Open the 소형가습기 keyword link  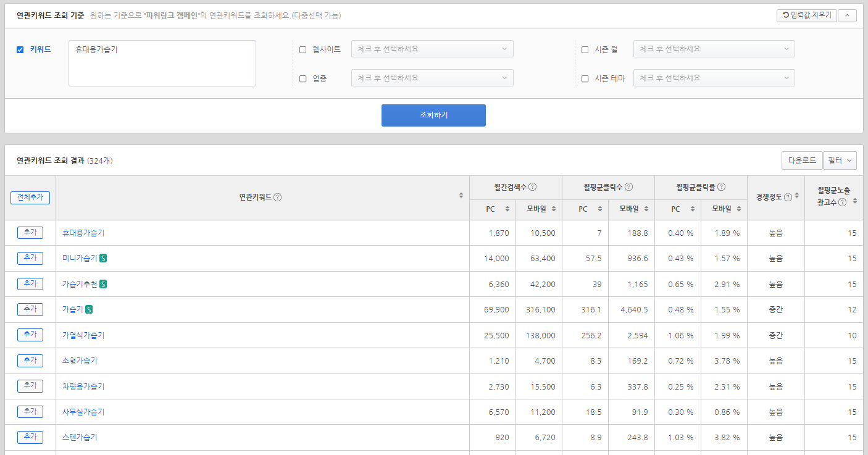click(x=80, y=361)
